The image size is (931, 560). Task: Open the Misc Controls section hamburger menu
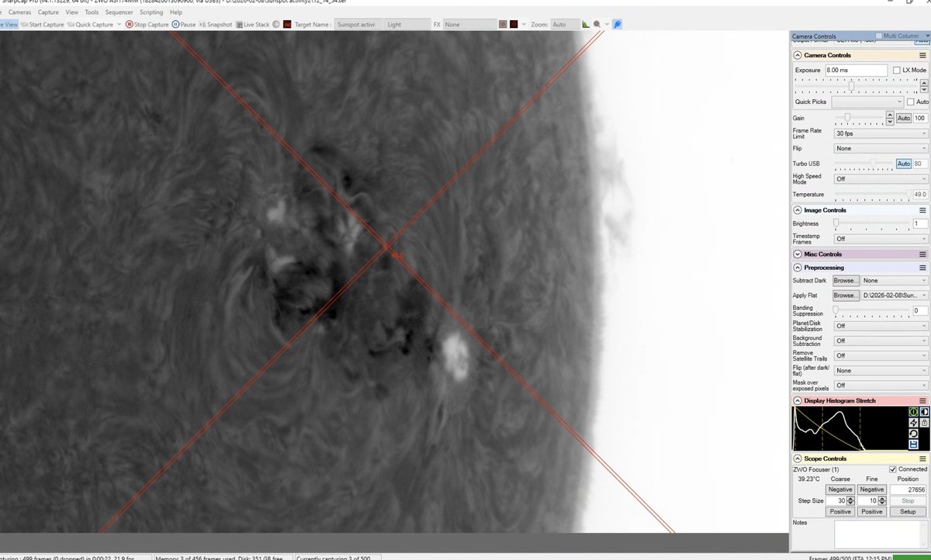tap(922, 254)
